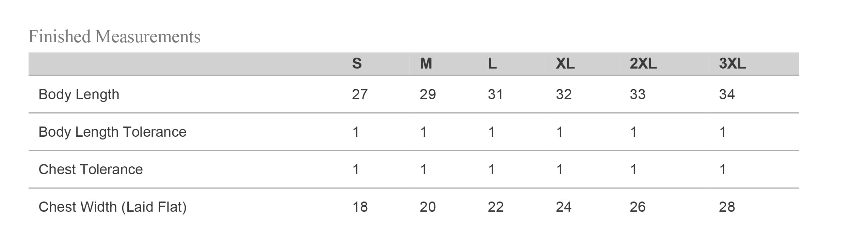
Task: Select the M size column header
Action: 426,63
